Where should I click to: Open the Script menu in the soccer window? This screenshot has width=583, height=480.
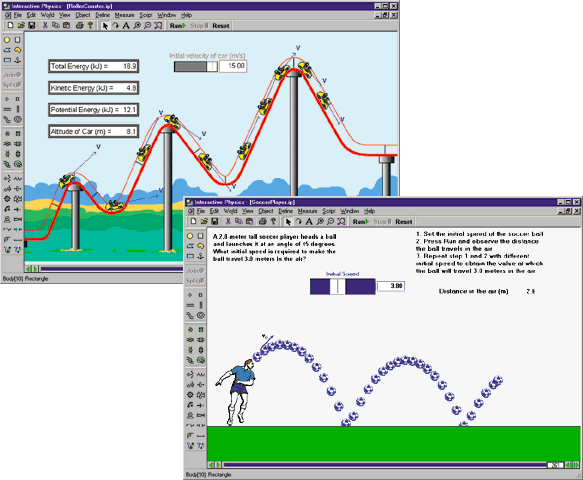pyautogui.click(x=328, y=211)
